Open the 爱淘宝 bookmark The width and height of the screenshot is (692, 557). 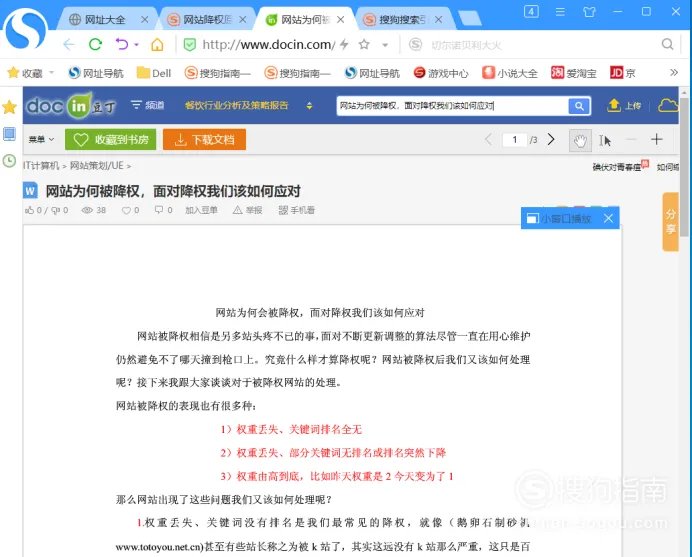click(x=573, y=73)
